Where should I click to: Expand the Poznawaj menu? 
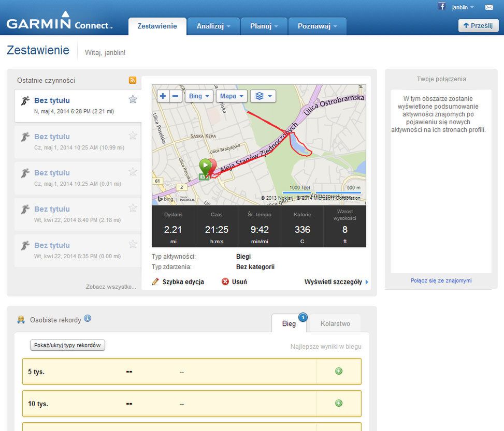point(317,26)
